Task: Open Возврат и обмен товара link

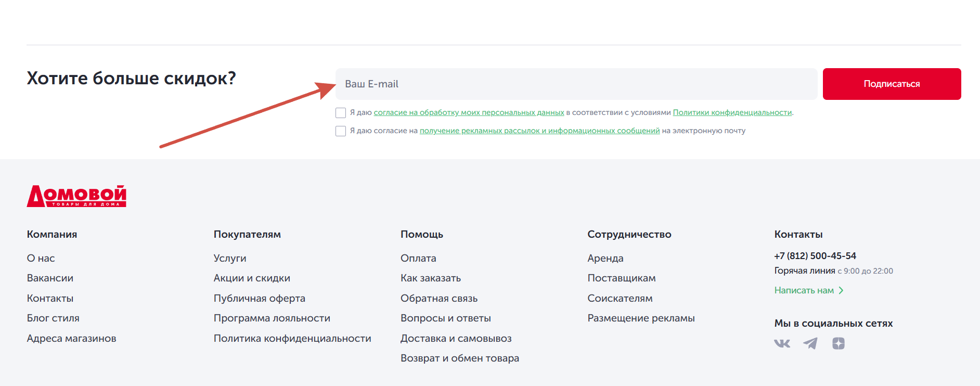Action: coord(460,358)
